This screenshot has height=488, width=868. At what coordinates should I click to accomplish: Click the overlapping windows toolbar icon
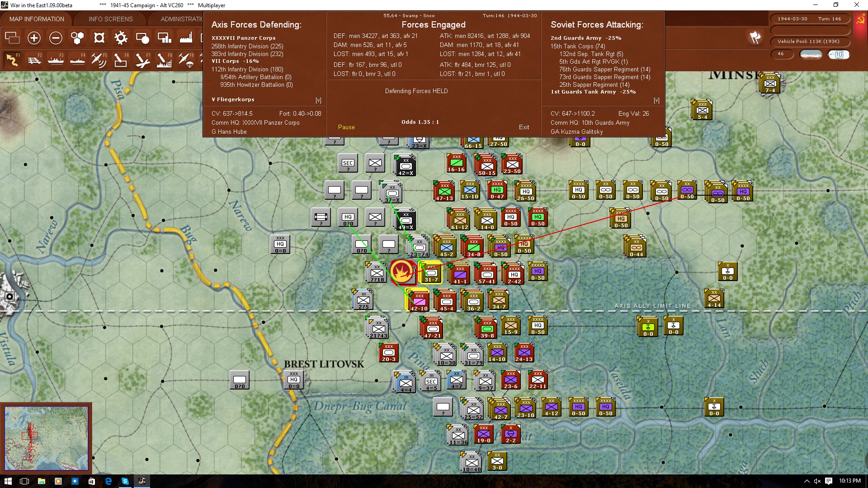coord(12,38)
